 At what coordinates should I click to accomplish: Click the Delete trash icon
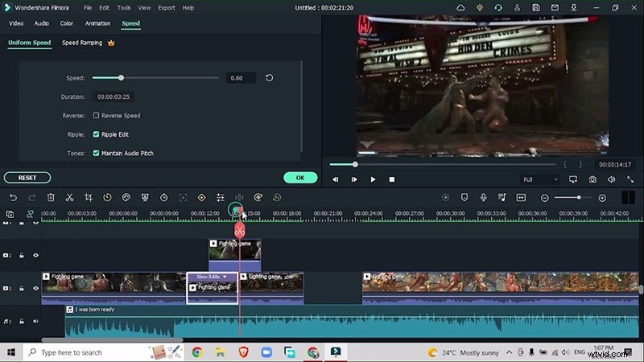(x=51, y=197)
